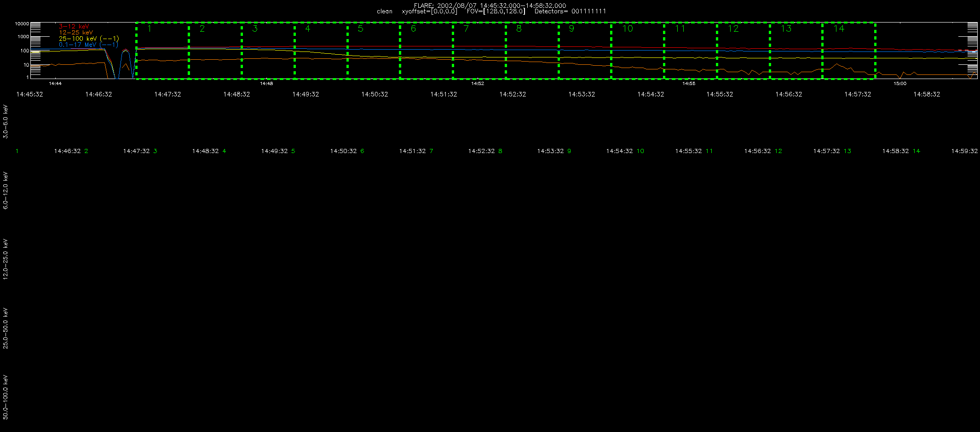Click the yellow '25-100 keV (--1)' legend entry
980x432 pixels.
tap(89, 39)
